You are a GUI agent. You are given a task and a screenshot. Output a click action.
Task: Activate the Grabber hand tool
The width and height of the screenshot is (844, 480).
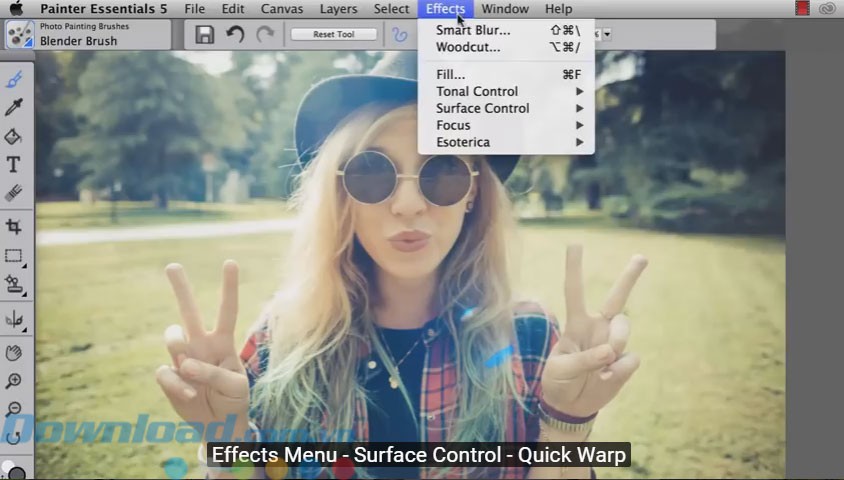[x=14, y=352]
